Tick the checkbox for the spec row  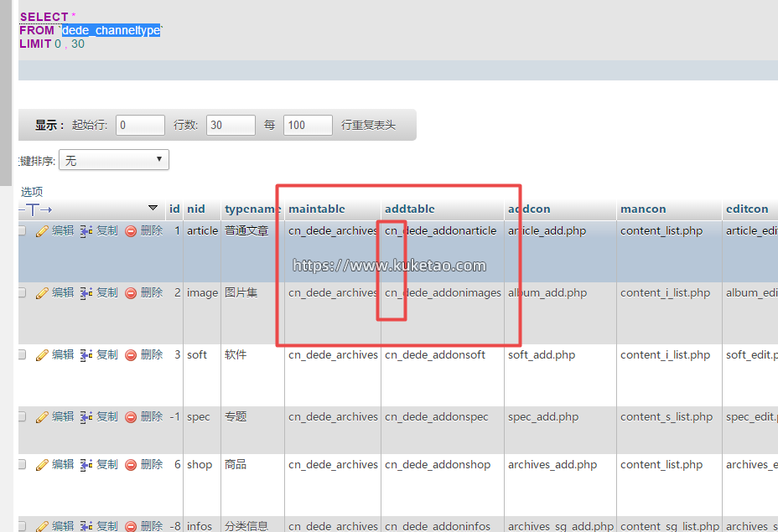coord(22,416)
